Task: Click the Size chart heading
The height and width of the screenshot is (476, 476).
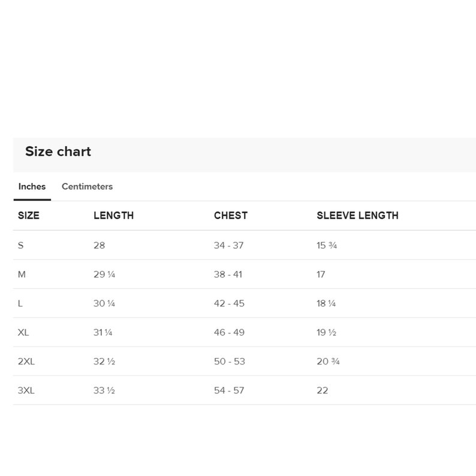Action: pyautogui.click(x=58, y=151)
